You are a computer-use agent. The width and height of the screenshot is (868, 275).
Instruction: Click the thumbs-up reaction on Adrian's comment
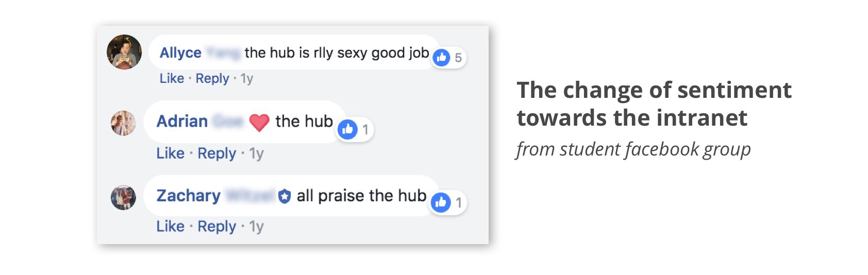pyautogui.click(x=348, y=129)
